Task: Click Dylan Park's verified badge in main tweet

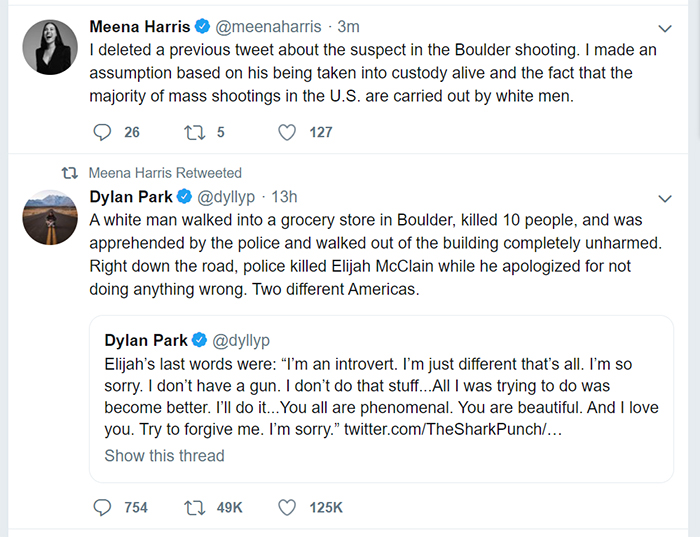Action: pyautogui.click(x=186, y=196)
